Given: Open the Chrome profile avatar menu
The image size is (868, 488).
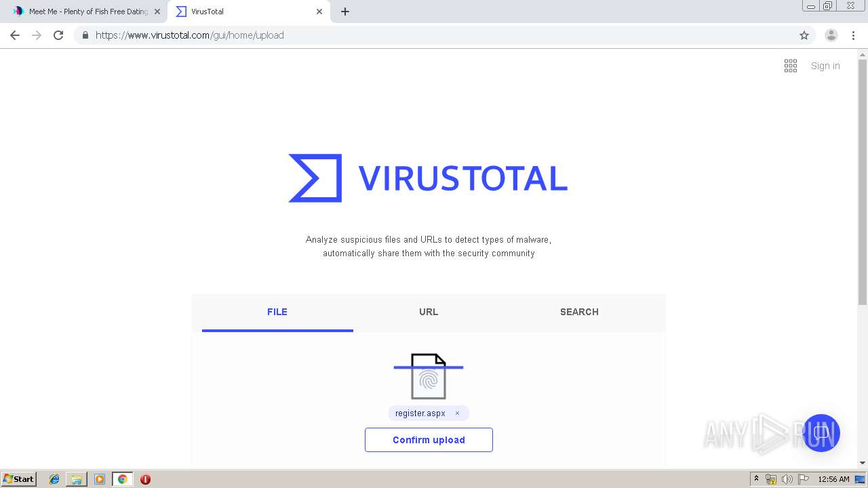Looking at the screenshot, I should tap(831, 35).
